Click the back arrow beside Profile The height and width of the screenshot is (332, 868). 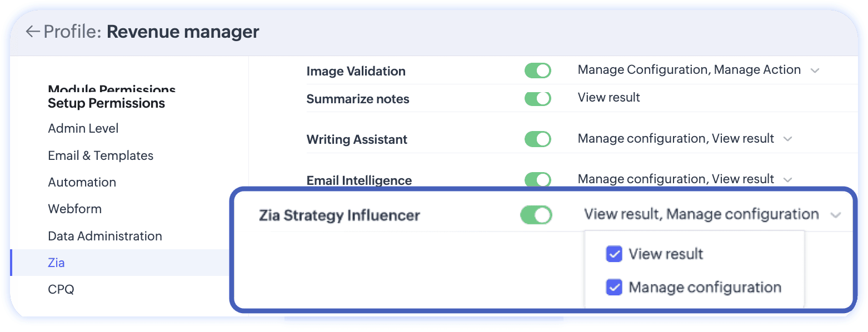pyautogui.click(x=32, y=32)
